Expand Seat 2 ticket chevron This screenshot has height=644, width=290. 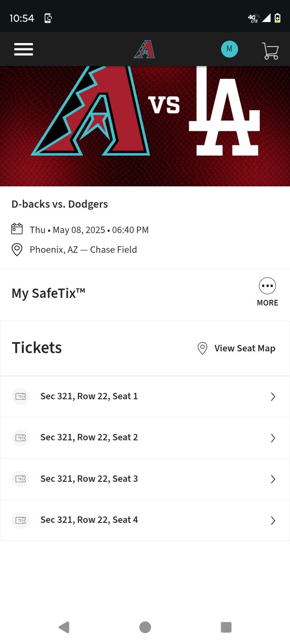coord(273,438)
